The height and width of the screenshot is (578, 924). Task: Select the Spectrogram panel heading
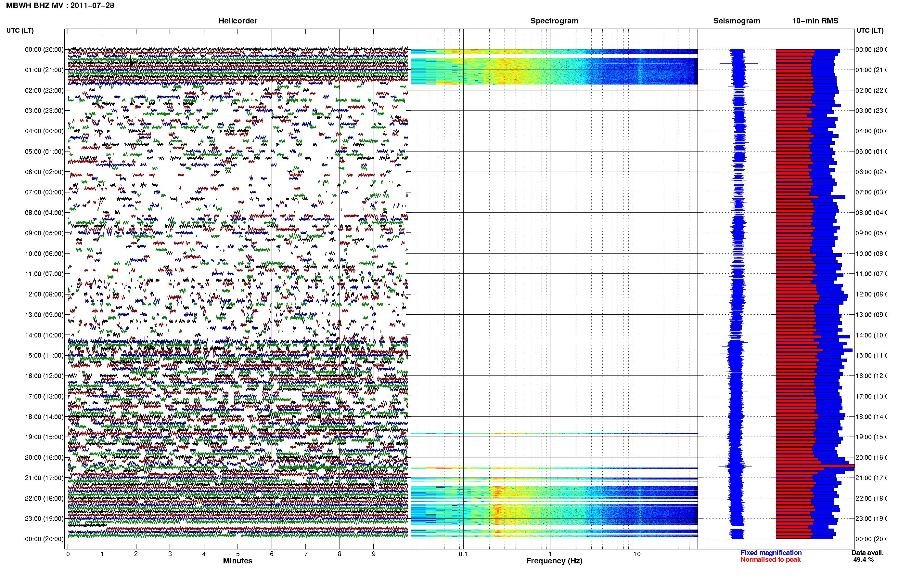pyautogui.click(x=554, y=21)
